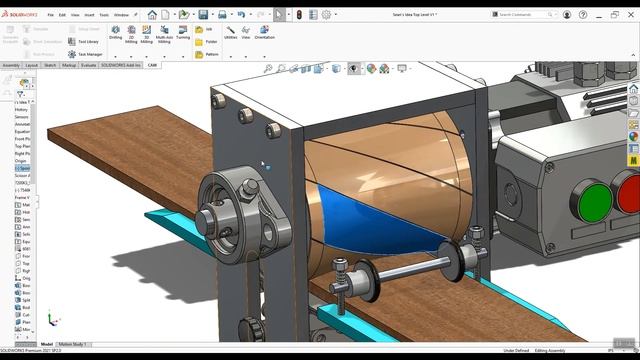
Task: Undo the last action
Action: 241,15
